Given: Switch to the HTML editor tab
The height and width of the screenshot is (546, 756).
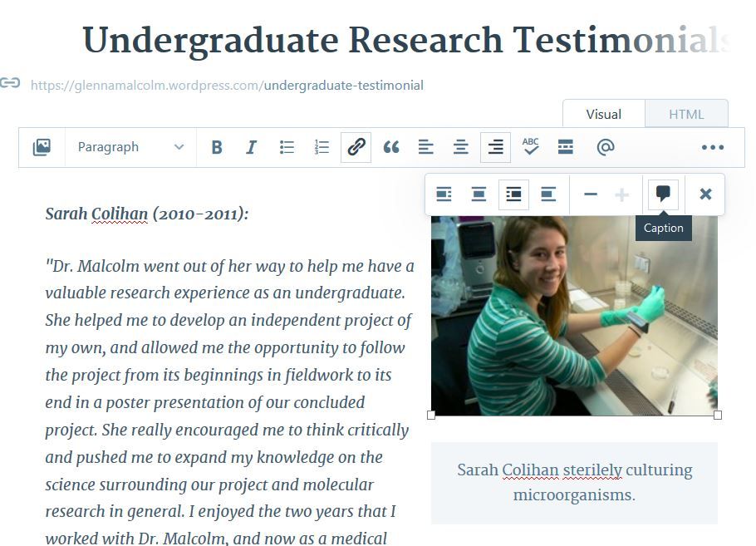Looking at the screenshot, I should [686, 115].
